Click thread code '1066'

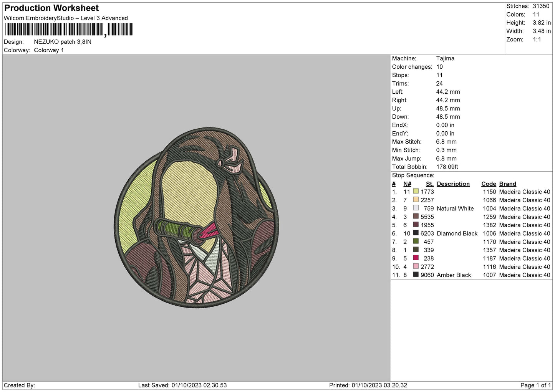pyautogui.click(x=489, y=200)
